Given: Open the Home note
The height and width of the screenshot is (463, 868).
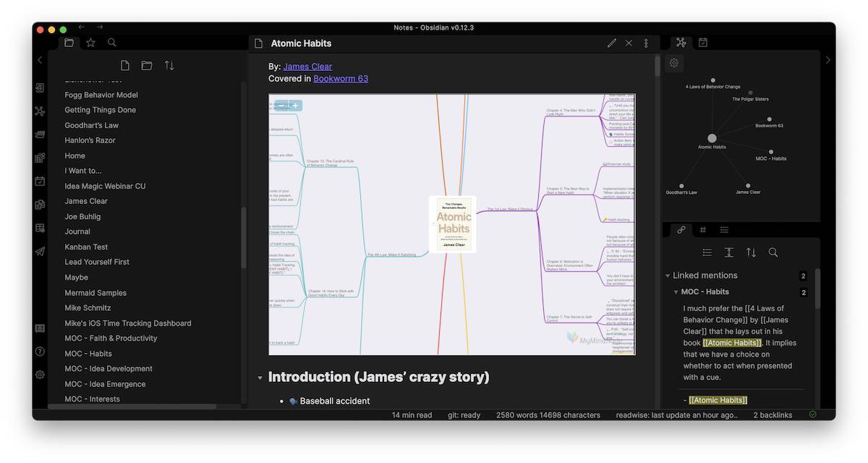Looking at the screenshot, I should pos(75,156).
